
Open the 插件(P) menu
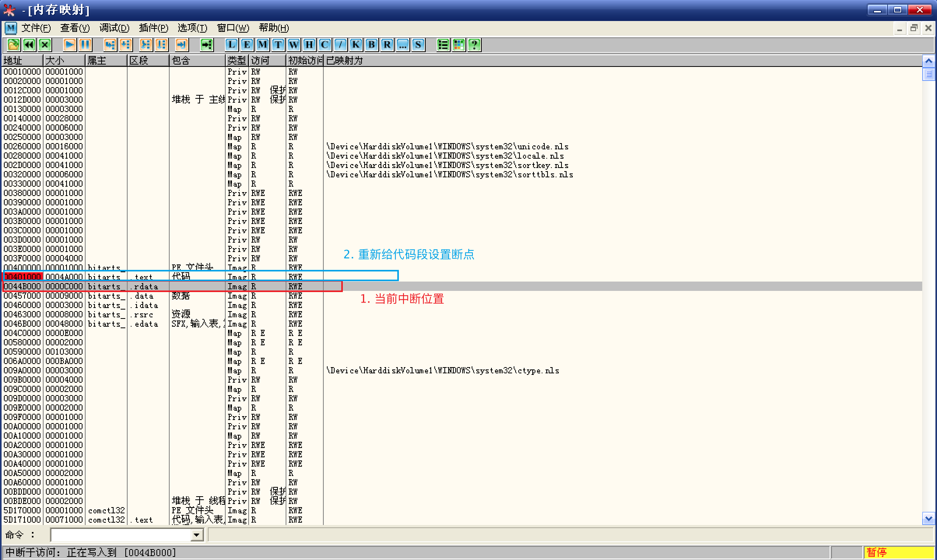click(x=153, y=28)
